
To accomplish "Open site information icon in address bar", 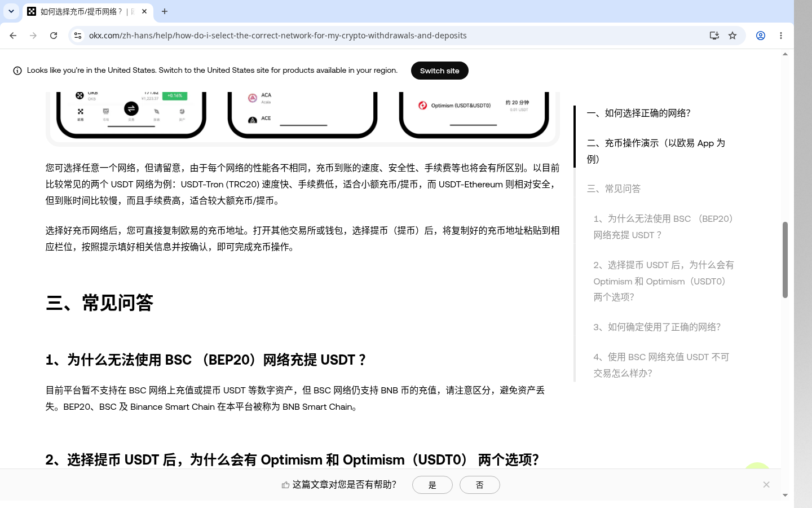I will click(78, 36).
